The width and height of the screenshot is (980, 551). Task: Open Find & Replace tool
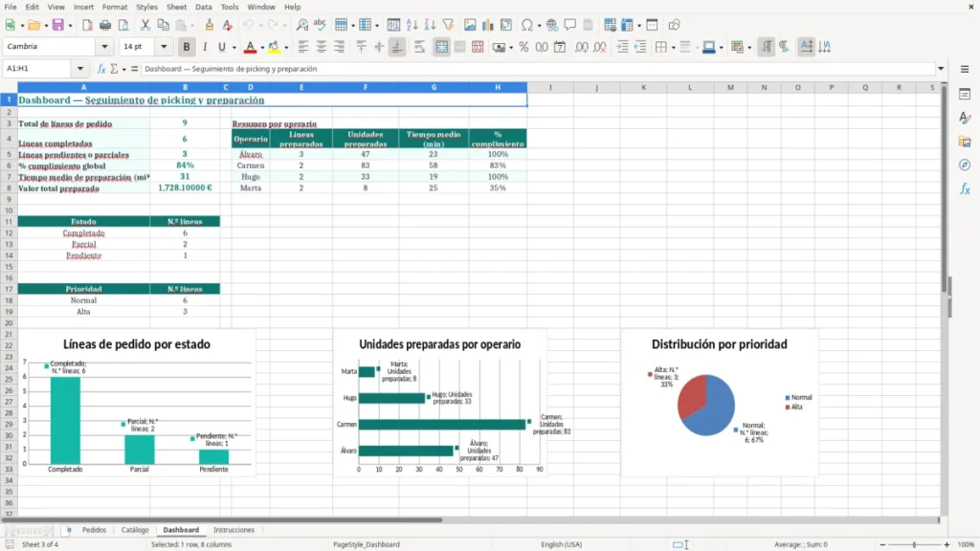[x=301, y=25]
